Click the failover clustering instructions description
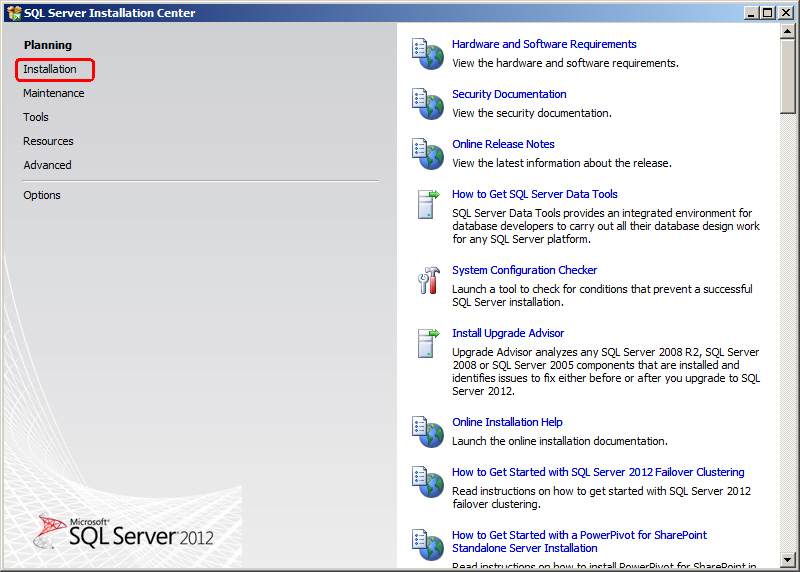 tap(601, 498)
